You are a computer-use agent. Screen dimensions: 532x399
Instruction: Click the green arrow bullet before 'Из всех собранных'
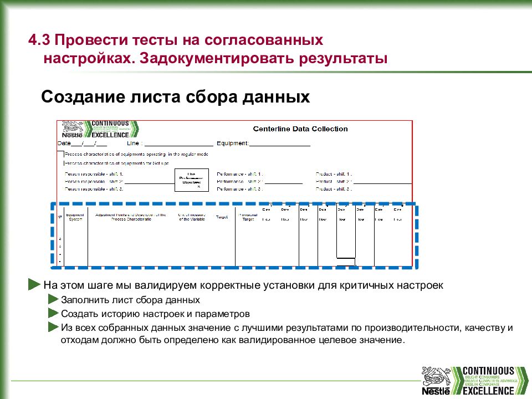(54, 327)
